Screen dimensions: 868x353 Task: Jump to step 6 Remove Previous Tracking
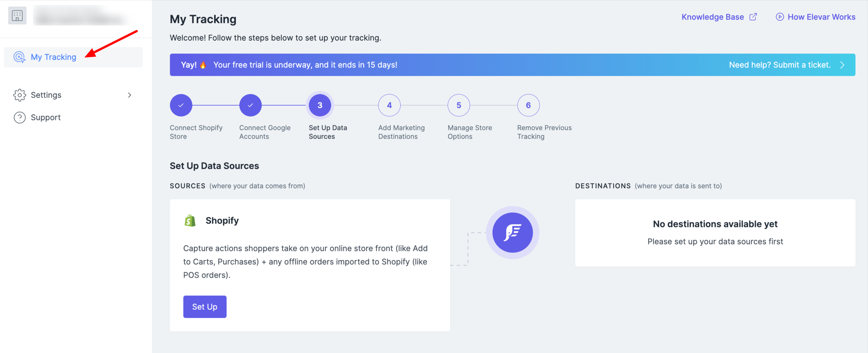528,105
